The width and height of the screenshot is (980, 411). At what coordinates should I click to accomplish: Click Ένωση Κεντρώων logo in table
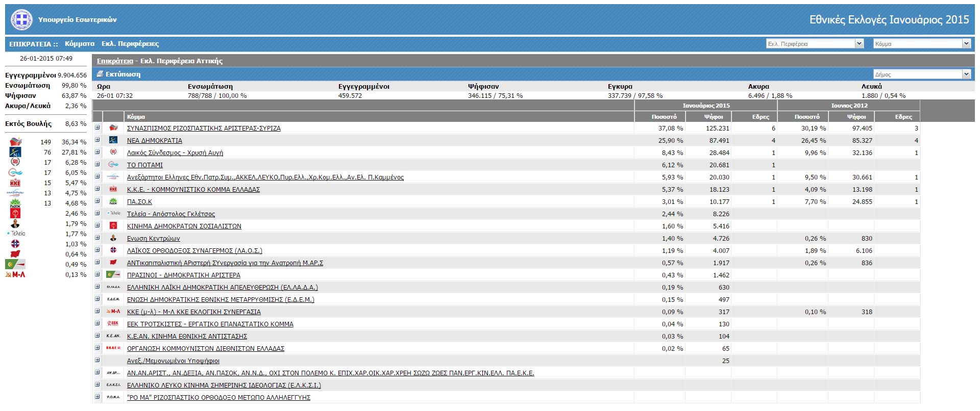[x=113, y=238]
